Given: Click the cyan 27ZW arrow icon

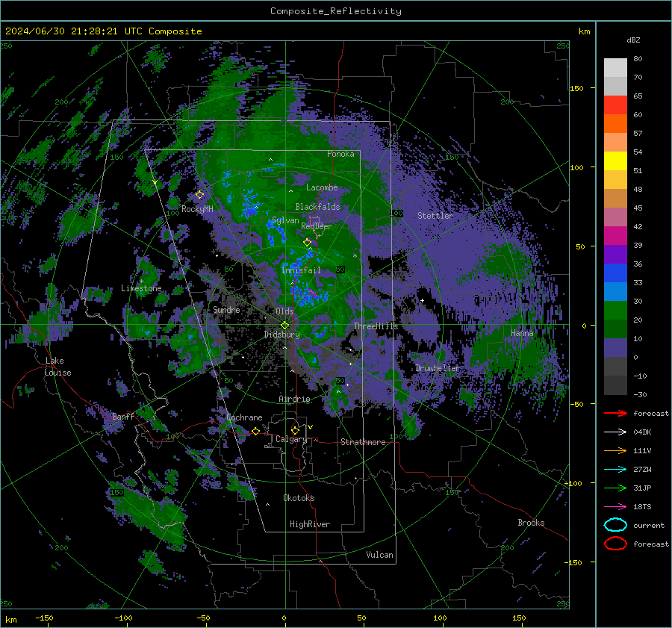Looking at the screenshot, I should tap(615, 469).
